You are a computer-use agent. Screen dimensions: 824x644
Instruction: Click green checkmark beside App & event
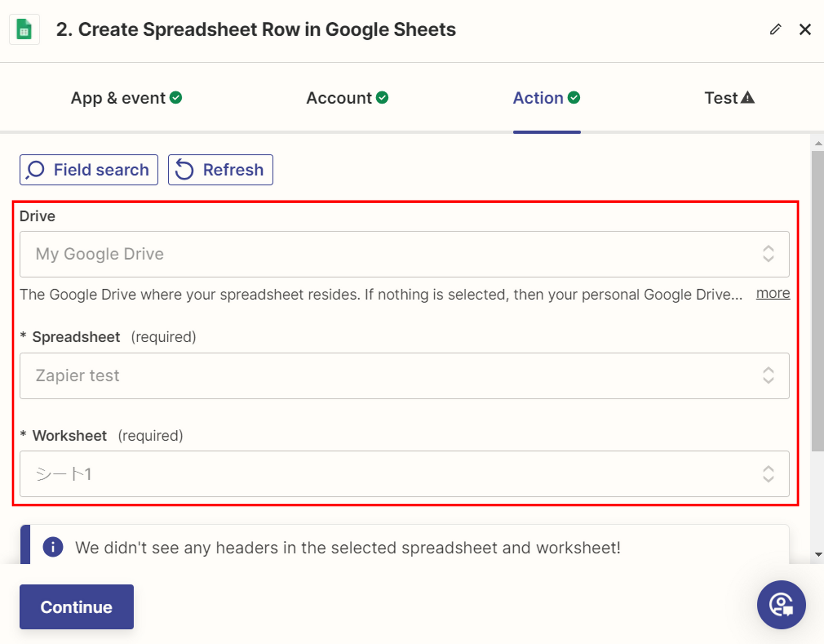coord(176,98)
